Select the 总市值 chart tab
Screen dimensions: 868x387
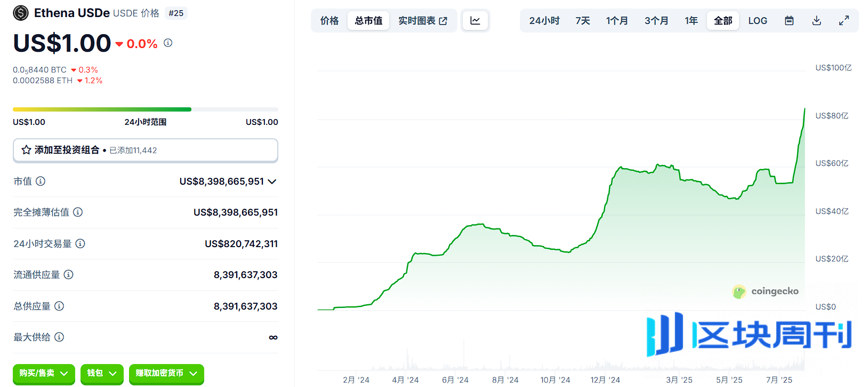coord(368,21)
